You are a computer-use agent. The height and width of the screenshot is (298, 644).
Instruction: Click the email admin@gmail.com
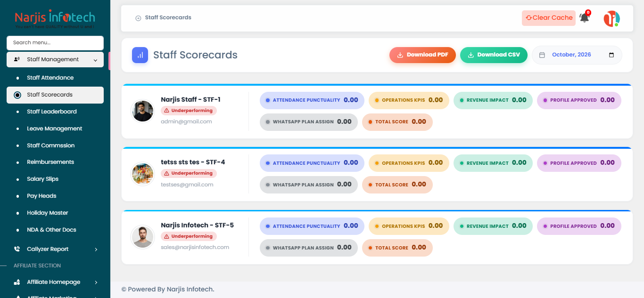point(186,121)
